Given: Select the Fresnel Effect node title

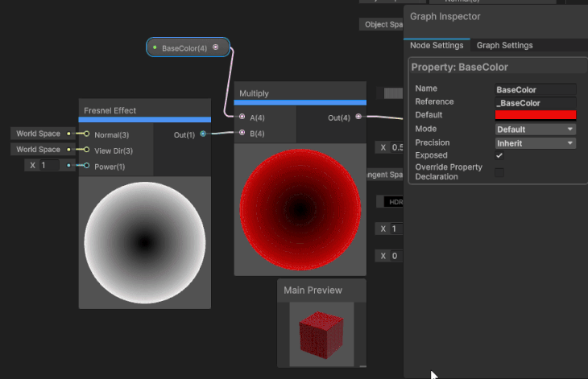Looking at the screenshot, I should click(x=110, y=110).
